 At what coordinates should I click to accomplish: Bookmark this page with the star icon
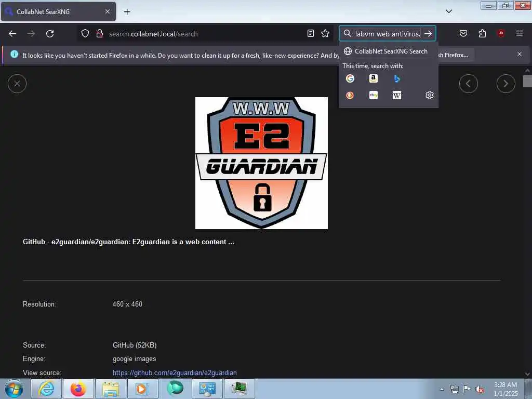point(325,34)
